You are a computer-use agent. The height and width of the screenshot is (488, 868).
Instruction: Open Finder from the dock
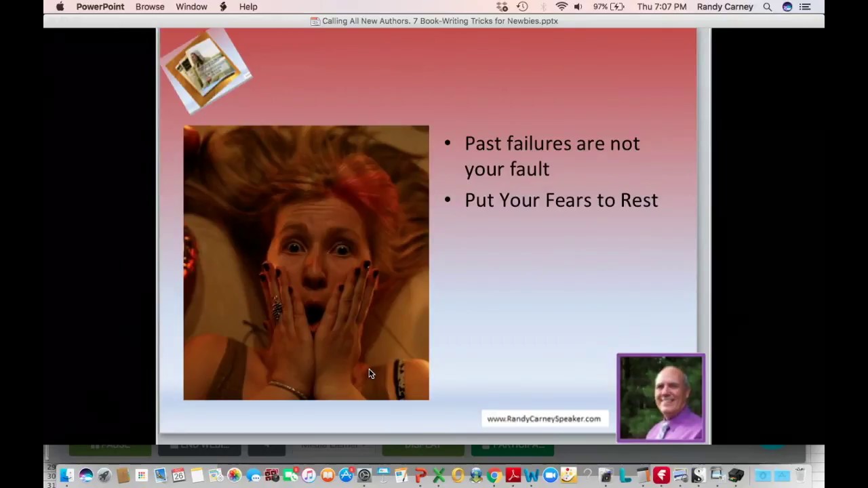(x=66, y=475)
